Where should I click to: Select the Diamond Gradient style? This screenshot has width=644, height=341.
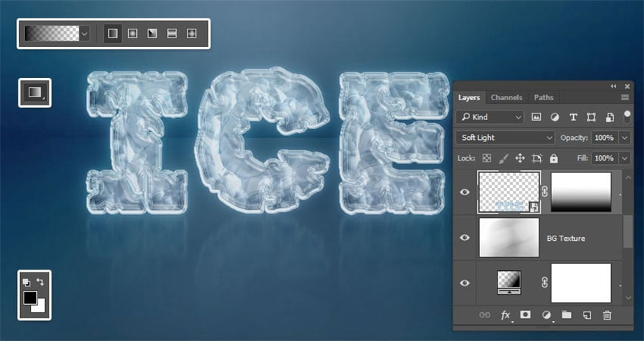(x=191, y=34)
